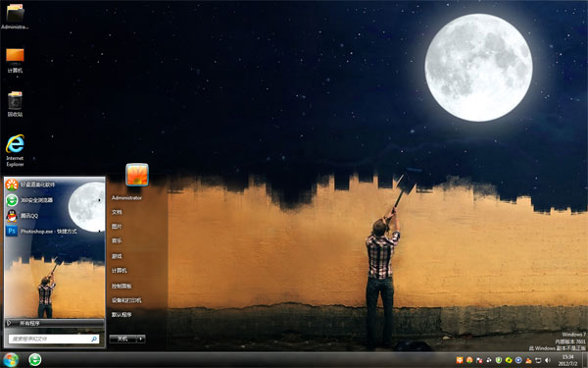588x368 pixels.
Task: Open 文档 in the Start menu
Action: (x=117, y=212)
